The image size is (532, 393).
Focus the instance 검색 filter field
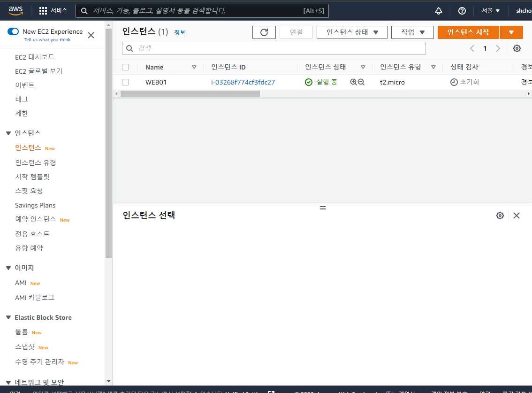(x=274, y=48)
